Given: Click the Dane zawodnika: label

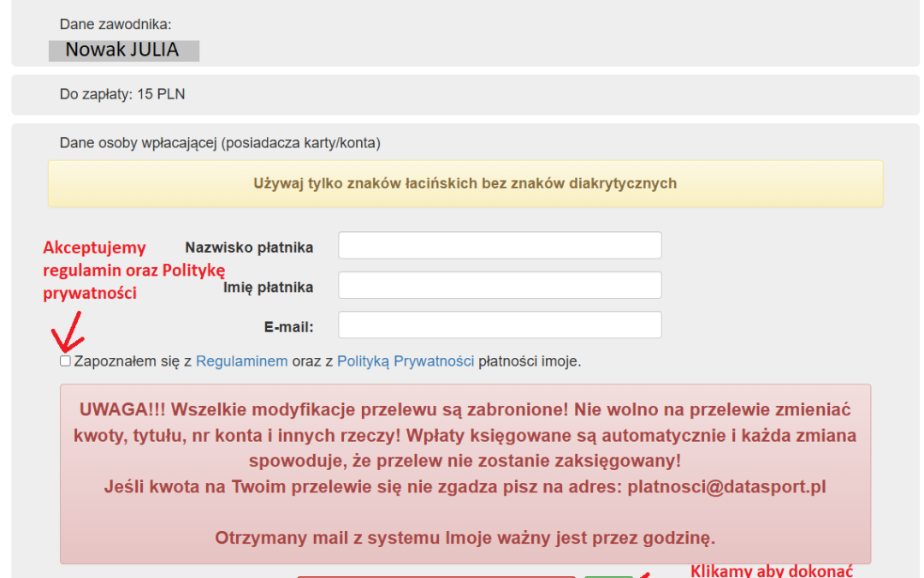Looking at the screenshot, I should [x=115, y=25].
